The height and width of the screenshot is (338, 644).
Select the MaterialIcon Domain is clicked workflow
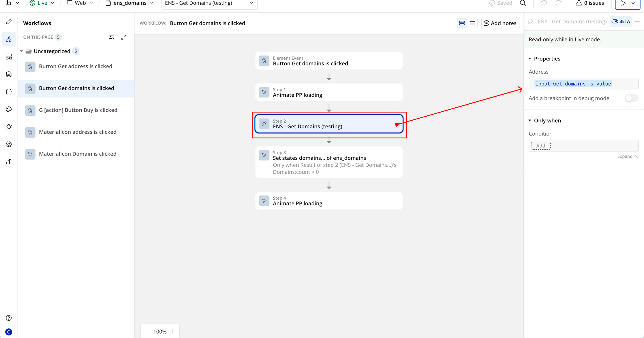(x=78, y=154)
